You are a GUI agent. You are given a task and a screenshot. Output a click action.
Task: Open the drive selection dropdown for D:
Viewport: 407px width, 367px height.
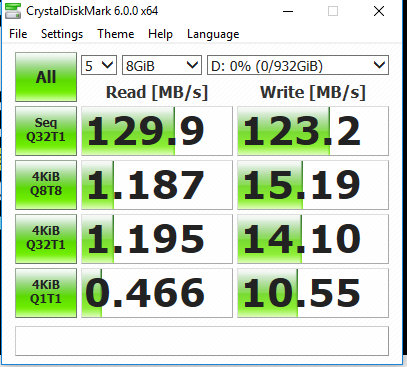pos(298,65)
